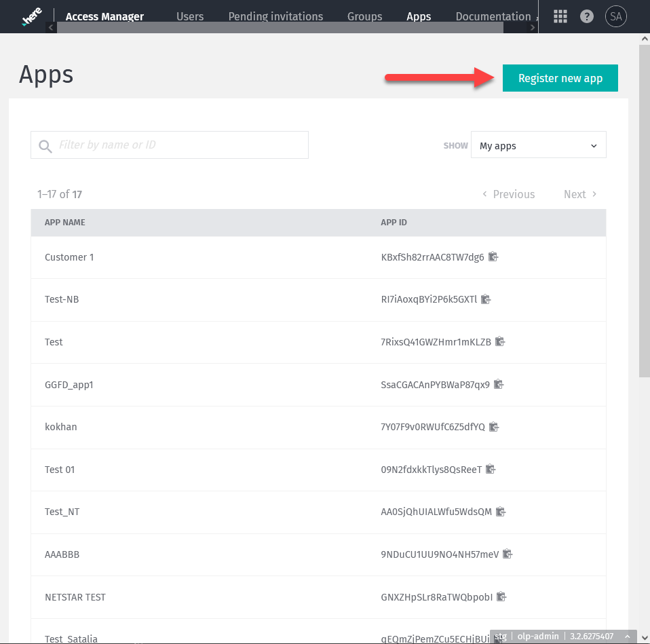Click Register new app button

560,78
